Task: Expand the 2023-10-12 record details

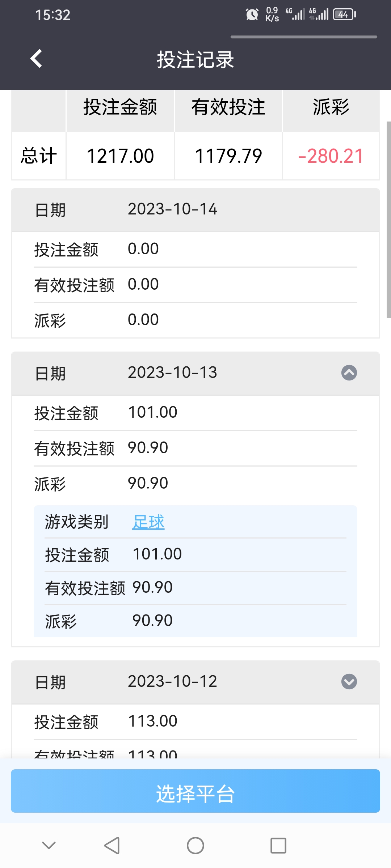Action: [x=349, y=682]
